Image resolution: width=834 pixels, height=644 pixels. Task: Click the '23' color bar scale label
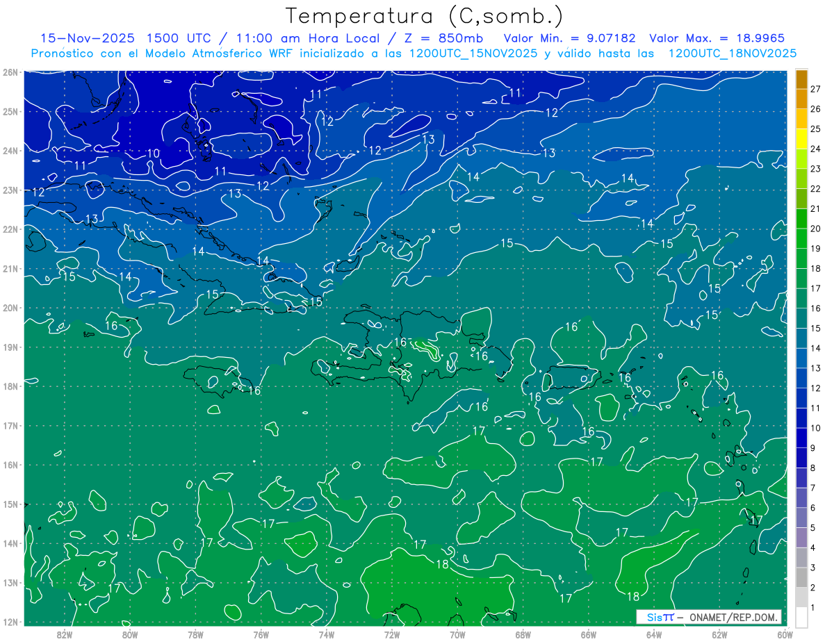click(x=816, y=169)
